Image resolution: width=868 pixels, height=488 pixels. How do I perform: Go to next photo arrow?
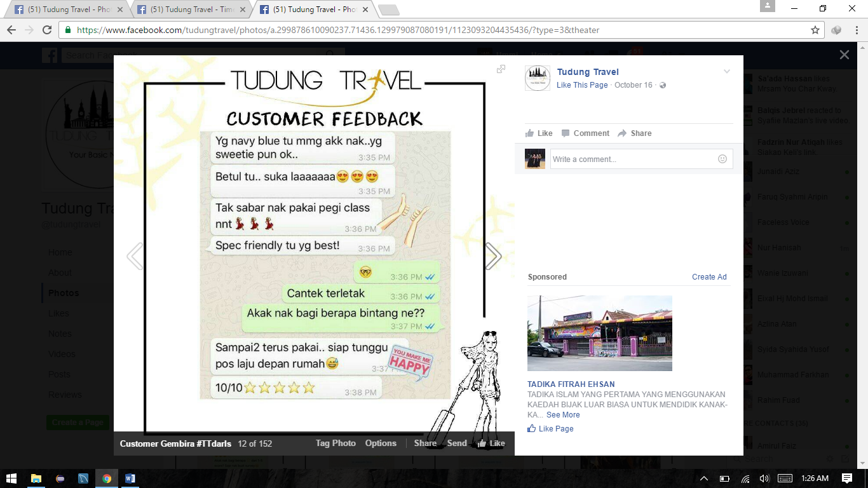pyautogui.click(x=493, y=256)
